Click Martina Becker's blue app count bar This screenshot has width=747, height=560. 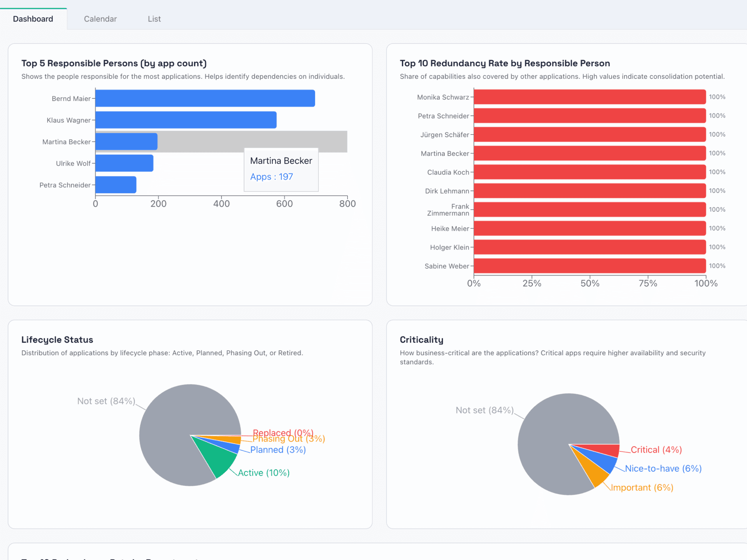(x=126, y=142)
